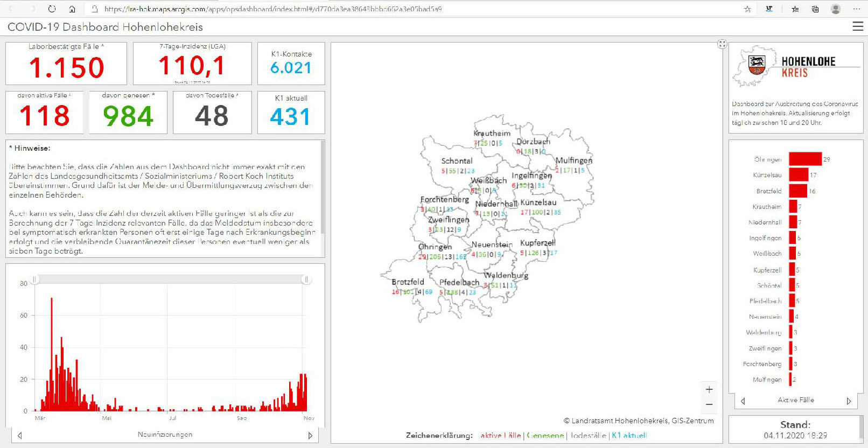
Task: Zoom out on the map
Action: pyautogui.click(x=709, y=404)
